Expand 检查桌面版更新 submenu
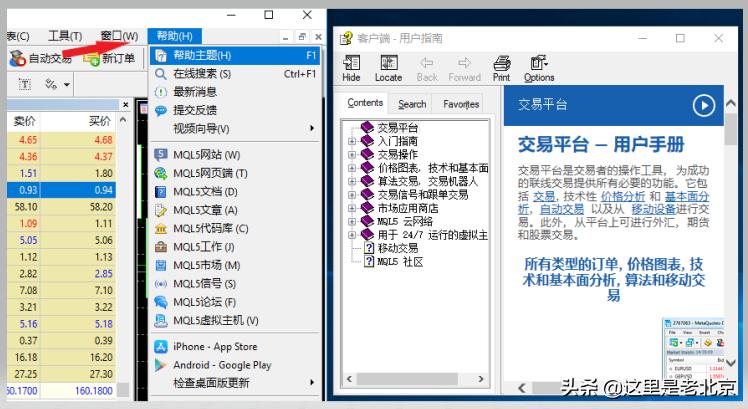 click(x=235, y=383)
